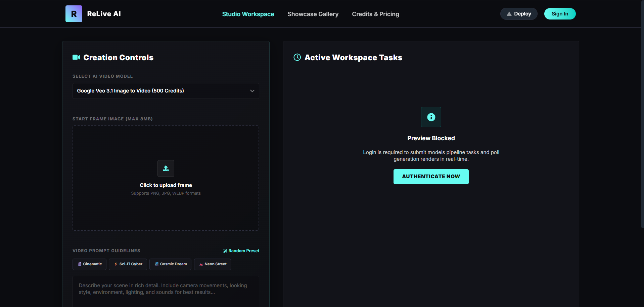Apply a Random Preset
This screenshot has height=307, width=644.
pyautogui.click(x=241, y=251)
